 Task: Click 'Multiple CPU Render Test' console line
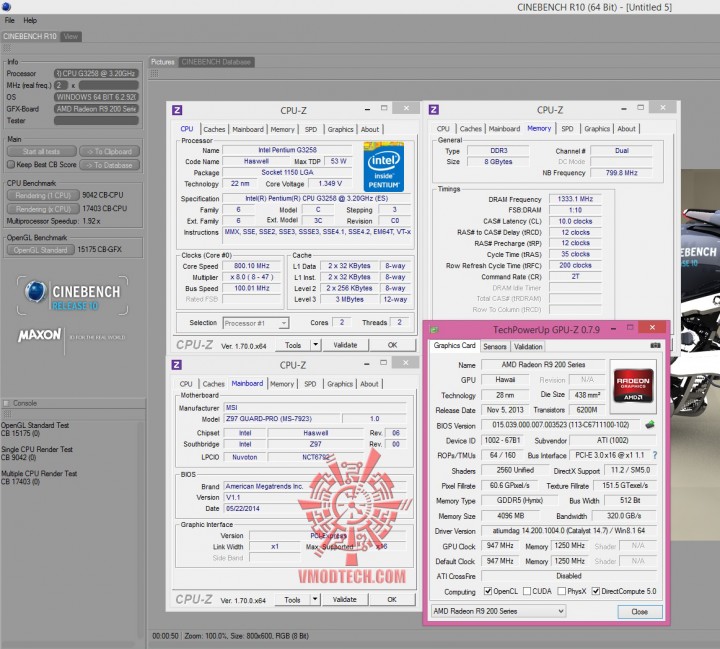coord(39,474)
